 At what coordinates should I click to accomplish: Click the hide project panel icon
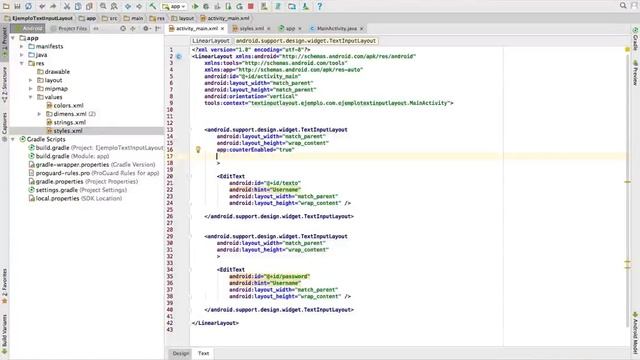tap(158, 29)
